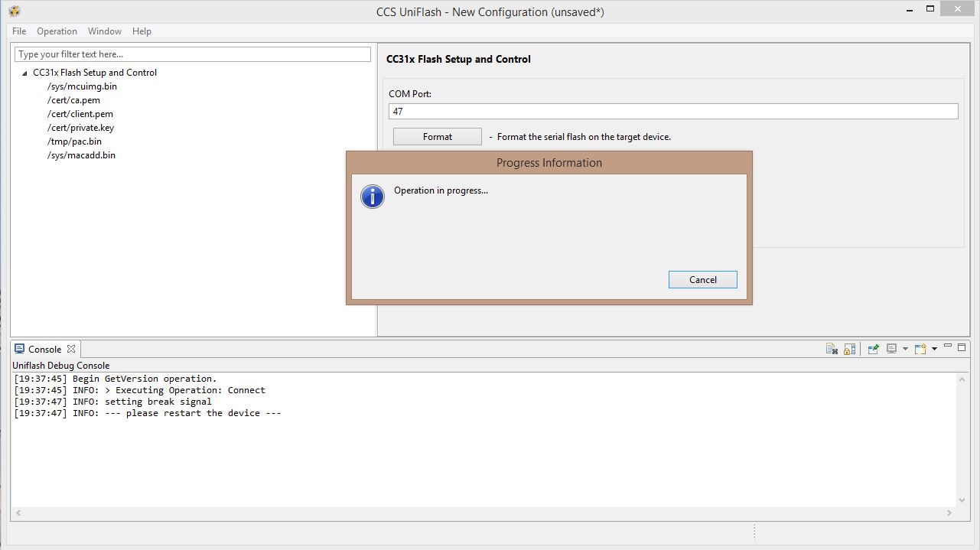The image size is (980, 550).
Task: Click console vertical scrollbar down arrow
Action: tap(962, 500)
